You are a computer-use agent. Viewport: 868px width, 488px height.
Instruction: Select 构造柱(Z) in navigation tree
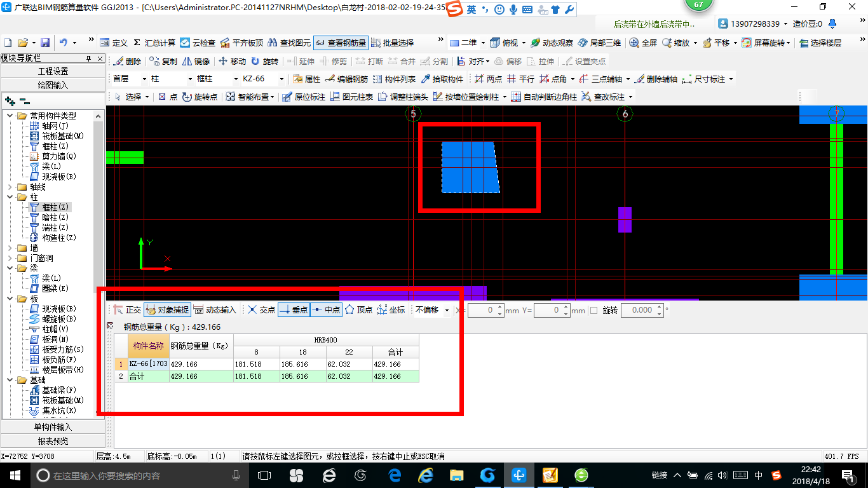(59, 238)
